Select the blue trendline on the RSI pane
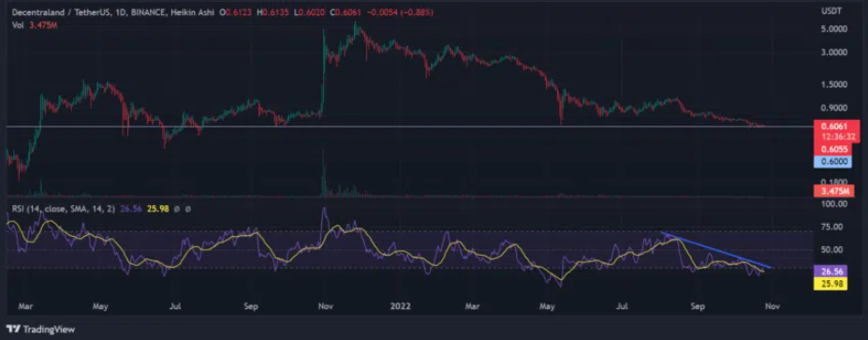 coord(716,250)
